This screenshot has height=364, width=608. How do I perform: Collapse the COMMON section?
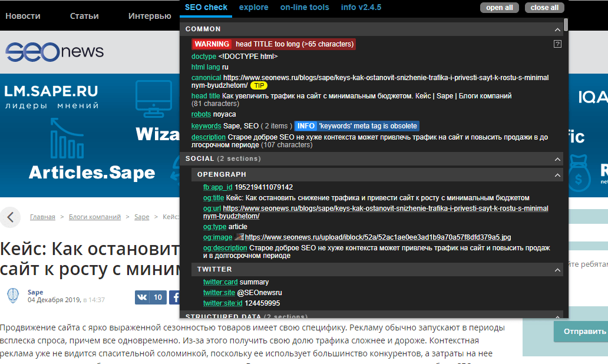pos(557,29)
